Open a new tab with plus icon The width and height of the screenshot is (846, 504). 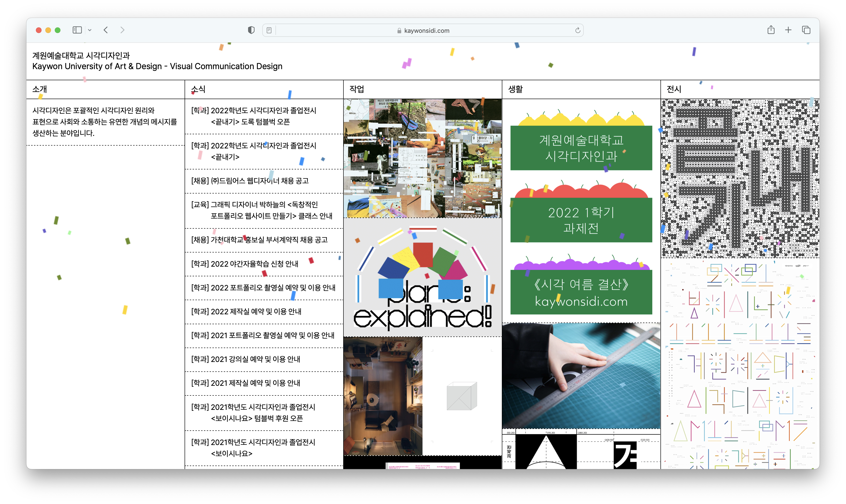(x=788, y=30)
